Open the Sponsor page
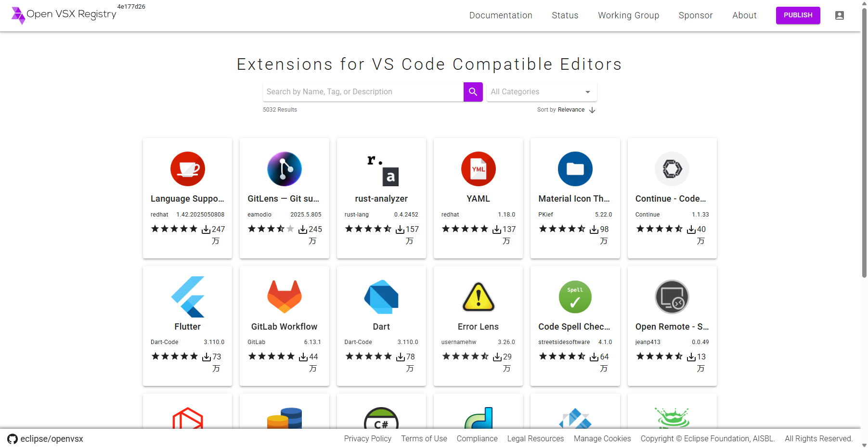Viewport: 868px width, 448px height. click(x=696, y=15)
